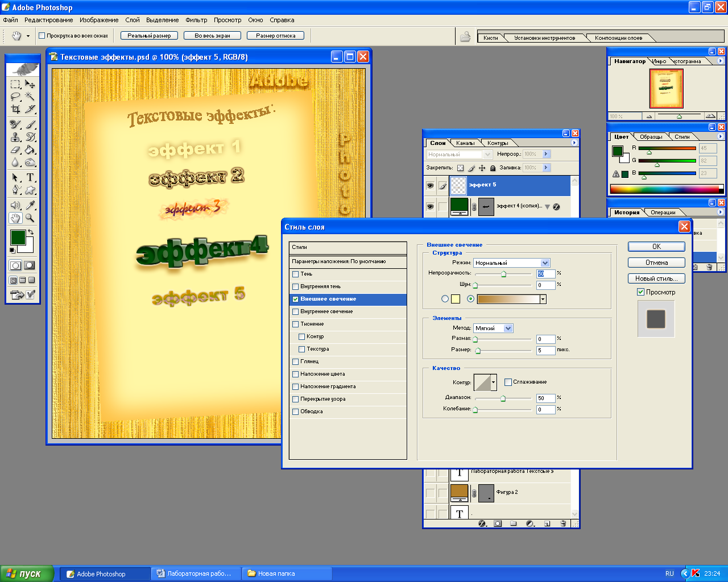Select the Rectangular Marquee tool

tap(15, 84)
